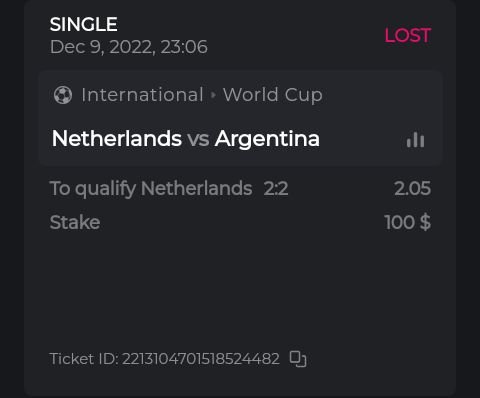
Task: Select the Ticket ID number text
Action: (x=201, y=359)
